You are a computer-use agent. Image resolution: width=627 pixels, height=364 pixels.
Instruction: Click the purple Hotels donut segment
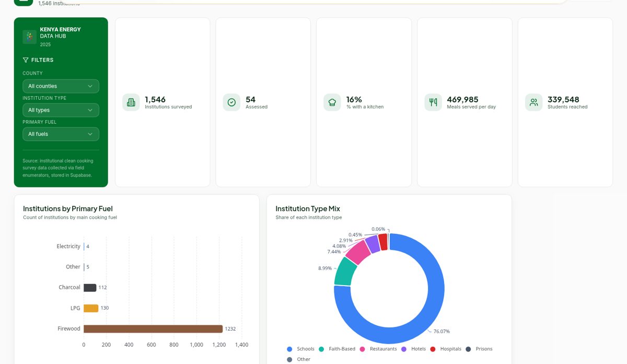(x=372, y=244)
